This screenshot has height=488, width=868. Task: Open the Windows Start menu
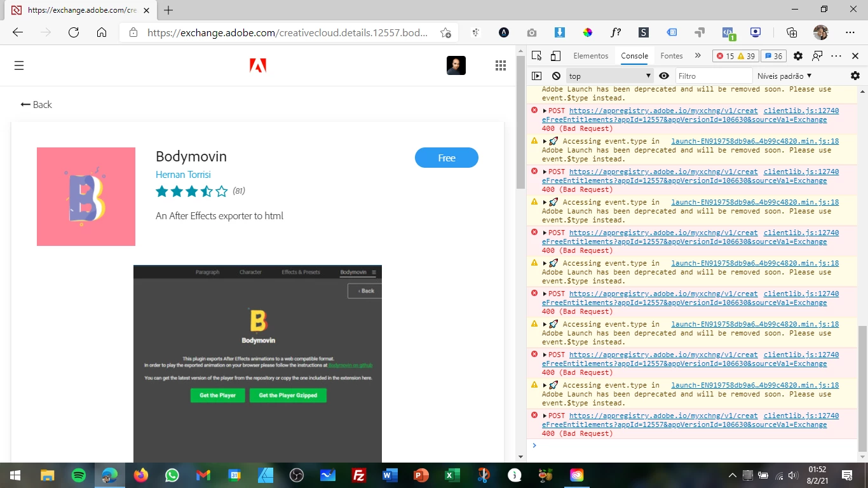click(15, 475)
